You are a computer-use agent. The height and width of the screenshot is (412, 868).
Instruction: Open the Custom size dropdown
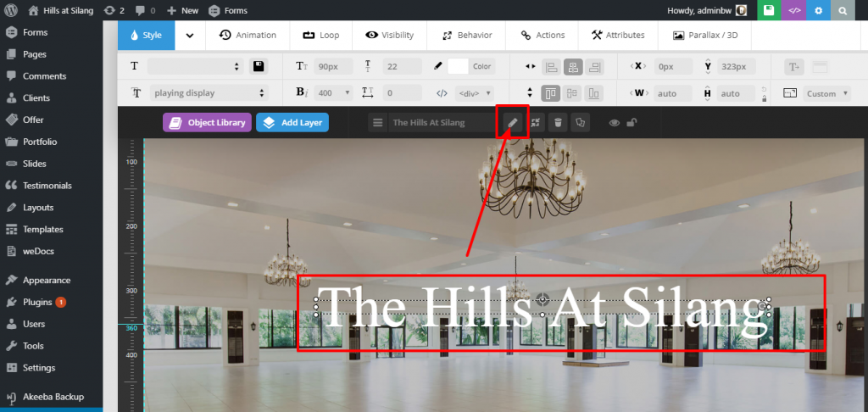(827, 93)
